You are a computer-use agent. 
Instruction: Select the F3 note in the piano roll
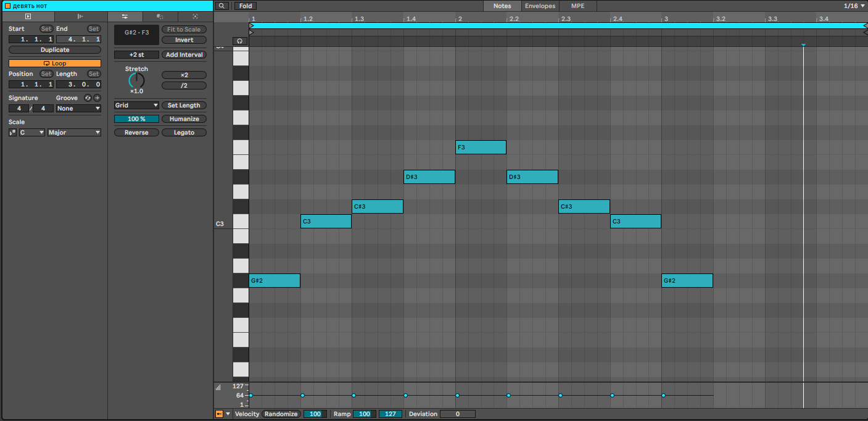point(481,147)
